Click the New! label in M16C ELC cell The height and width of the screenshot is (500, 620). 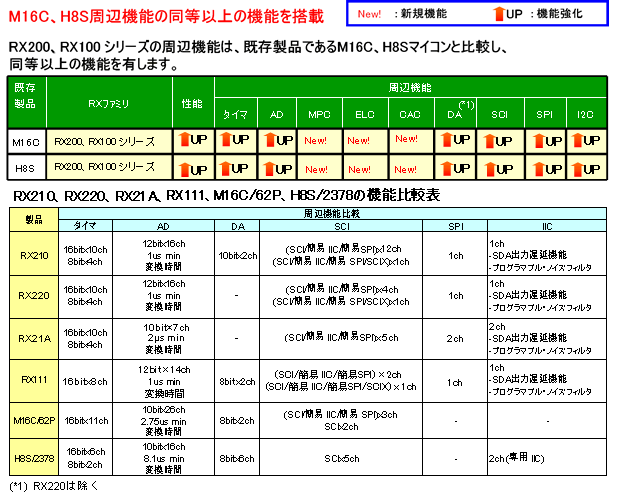[363, 141]
